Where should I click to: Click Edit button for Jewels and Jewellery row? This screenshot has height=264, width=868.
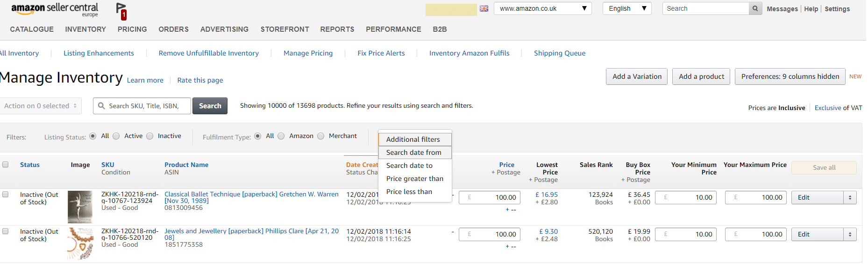coord(818,234)
